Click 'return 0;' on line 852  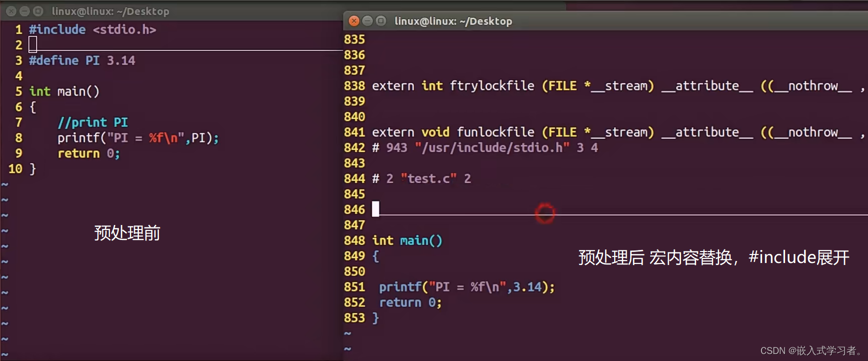point(410,302)
